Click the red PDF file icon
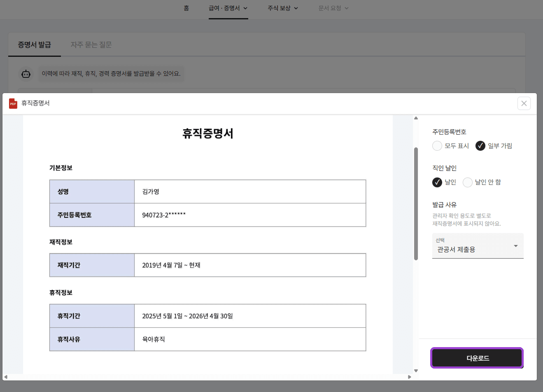 tap(13, 103)
